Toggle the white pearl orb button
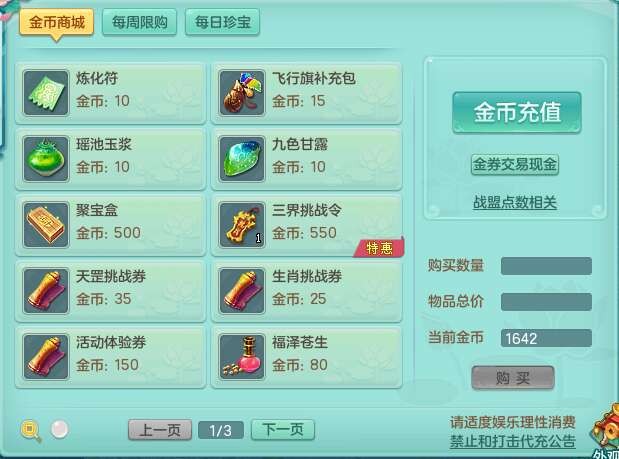The width and height of the screenshot is (619, 459). pyautogui.click(x=60, y=429)
